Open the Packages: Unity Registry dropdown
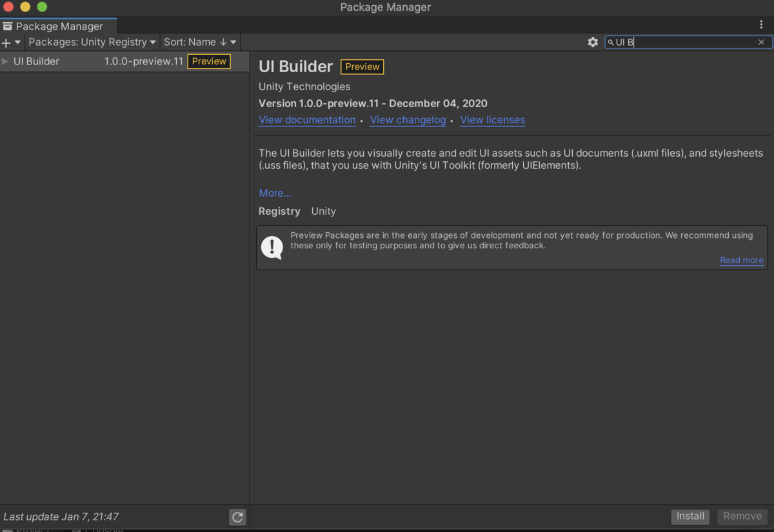This screenshot has height=532, width=774. [x=92, y=43]
